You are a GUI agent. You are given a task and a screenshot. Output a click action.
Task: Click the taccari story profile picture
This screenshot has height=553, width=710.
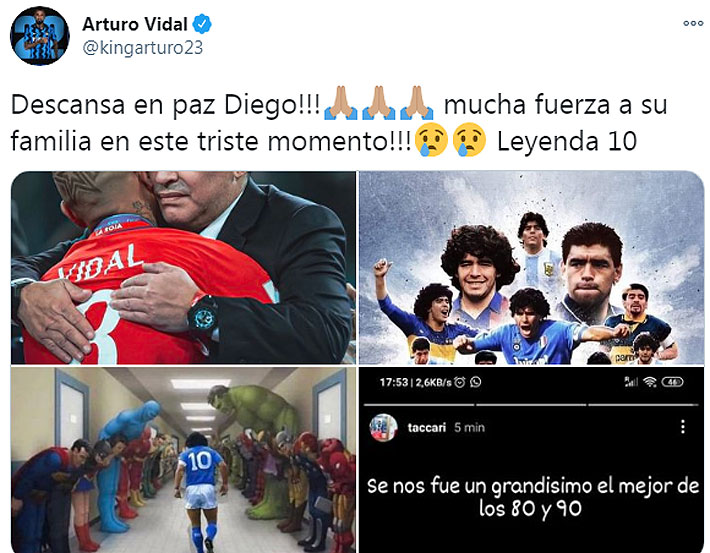tap(383, 427)
